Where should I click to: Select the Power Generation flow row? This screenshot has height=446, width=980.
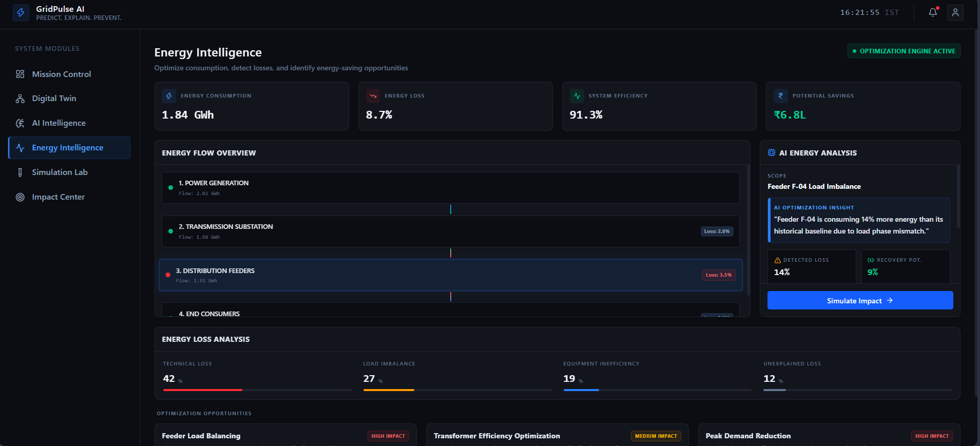pos(451,188)
